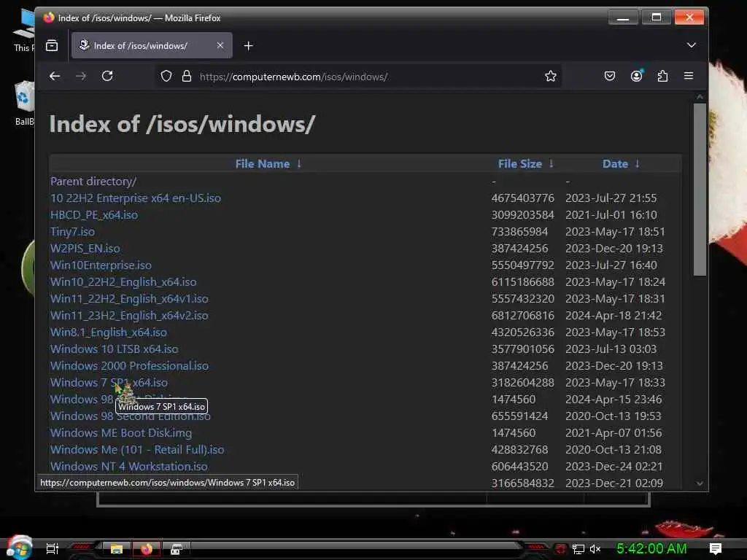Download Win8.1_English_x64.iso
This screenshot has width=747, height=560.
[x=109, y=332]
